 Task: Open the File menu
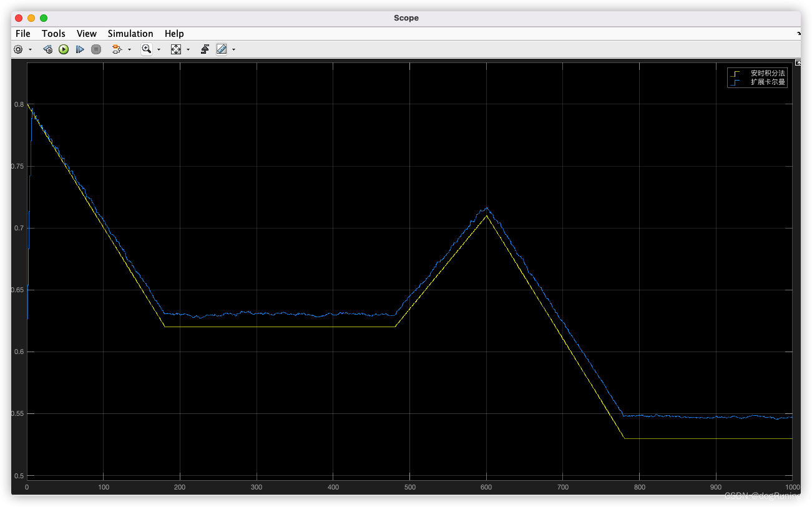22,34
